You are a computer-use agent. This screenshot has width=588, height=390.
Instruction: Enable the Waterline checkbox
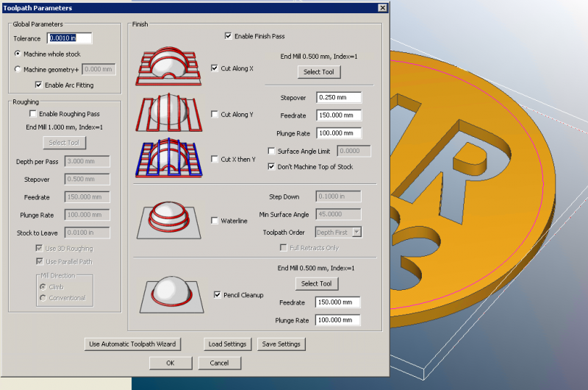pyautogui.click(x=215, y=221)
